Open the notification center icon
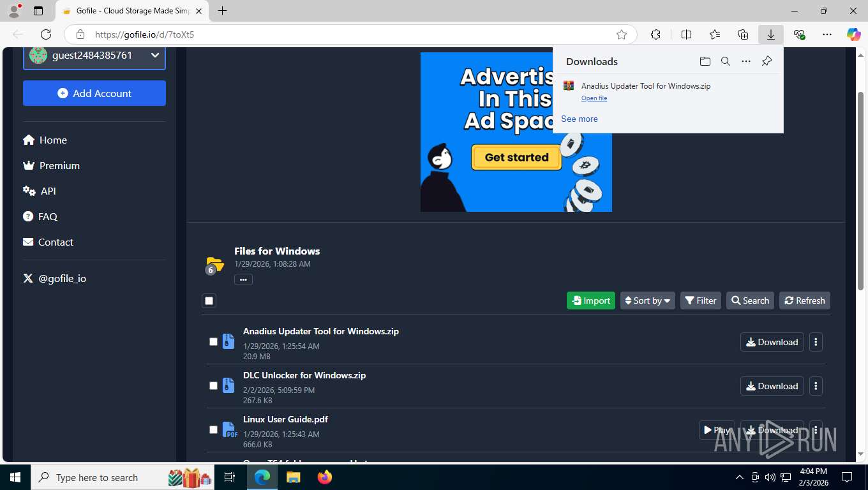The width and height of the screenshot is (868, 490). tap(847, 477)
